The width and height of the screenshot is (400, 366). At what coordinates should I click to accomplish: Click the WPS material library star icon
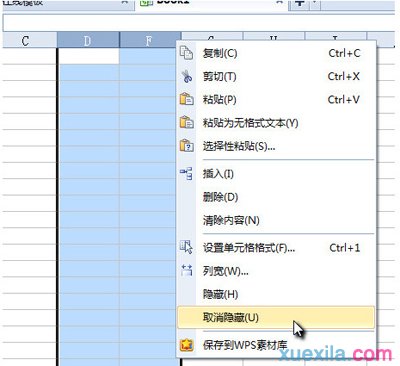coord(186,345)
